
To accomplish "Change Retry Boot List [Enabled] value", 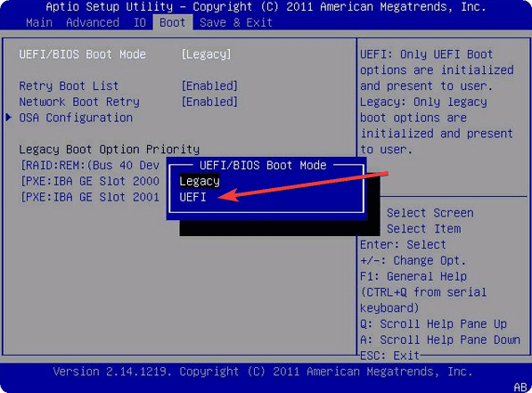I will click(209, 86).
